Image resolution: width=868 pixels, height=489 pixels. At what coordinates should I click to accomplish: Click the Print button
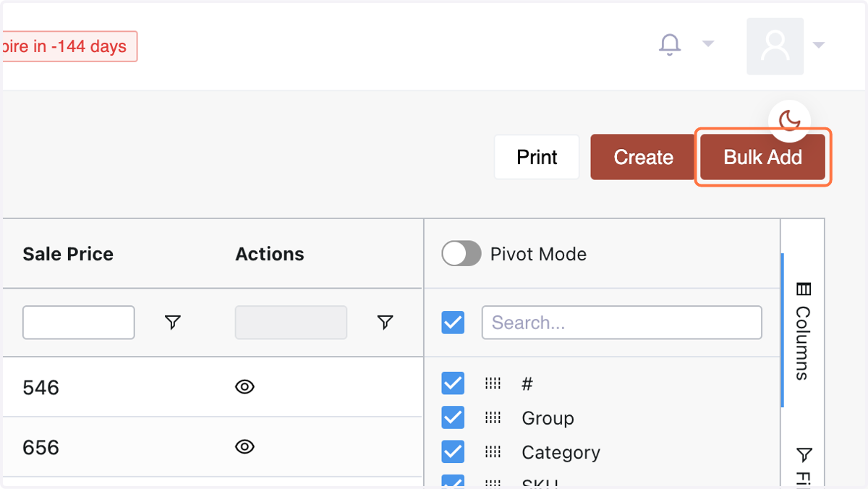(x=537, y=157)
